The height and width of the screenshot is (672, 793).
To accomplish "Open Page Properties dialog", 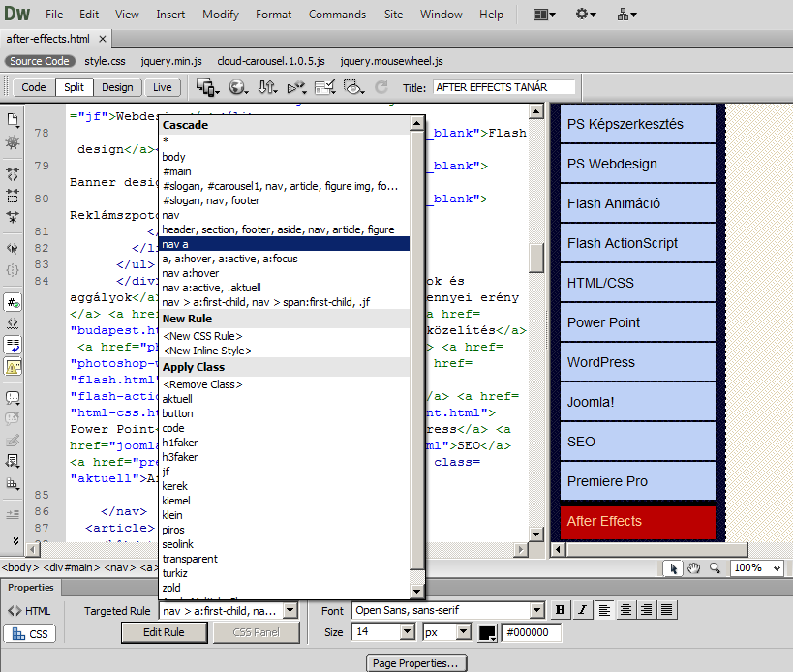I will (x=415, y=663).
